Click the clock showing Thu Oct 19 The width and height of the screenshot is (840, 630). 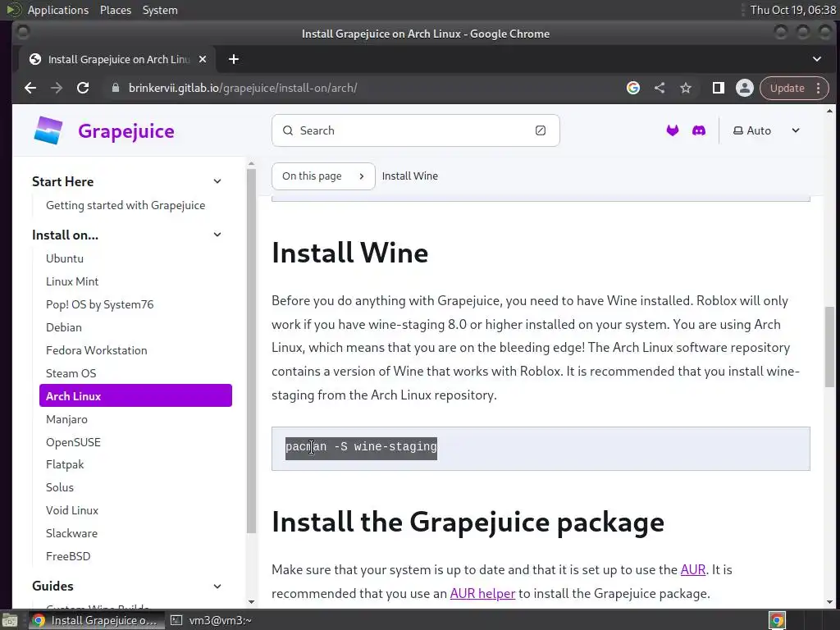pyautogui.click(x=793, y=10)
